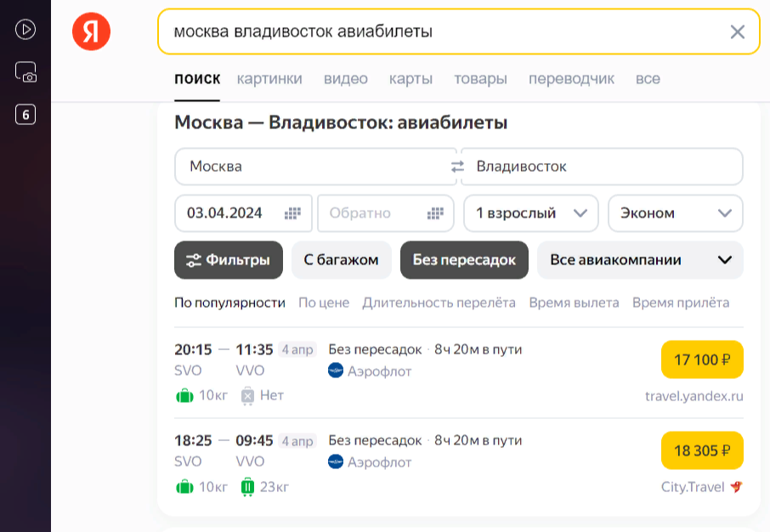Open the play icon in sidebar

click(25, 30)
